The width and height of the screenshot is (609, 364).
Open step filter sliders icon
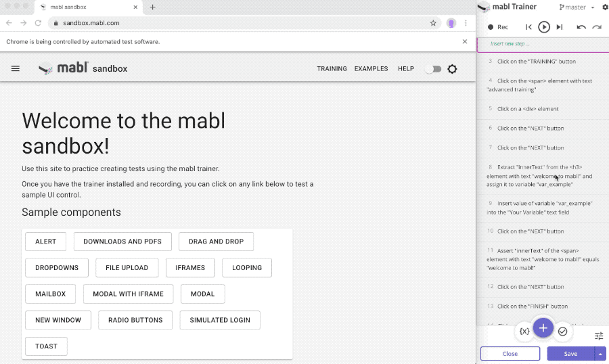tap(599, 336)
